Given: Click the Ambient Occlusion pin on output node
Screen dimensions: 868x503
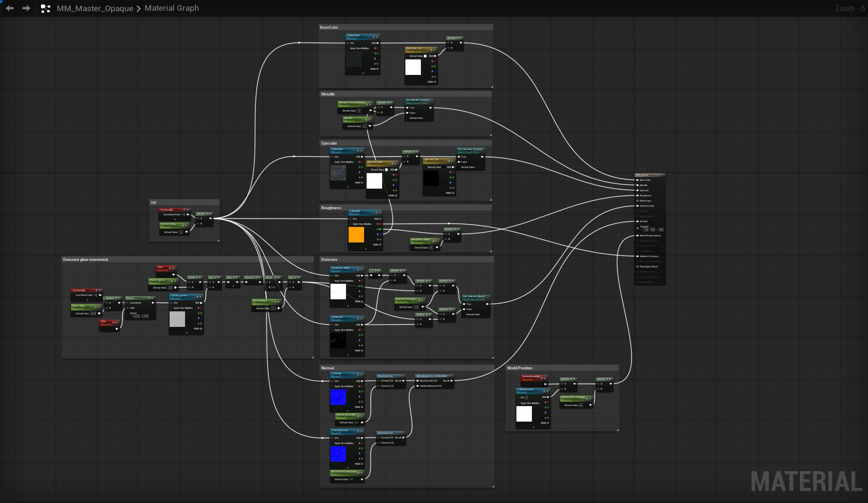Looking at the screenshot, I should pos(637,256).
